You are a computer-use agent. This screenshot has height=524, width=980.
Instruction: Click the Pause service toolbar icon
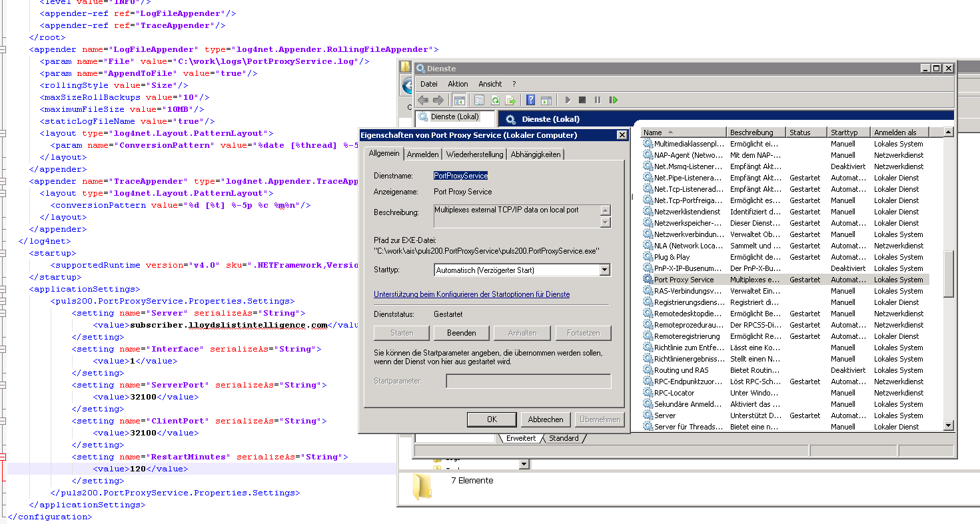pyautogui.click(x=598, y=100)
